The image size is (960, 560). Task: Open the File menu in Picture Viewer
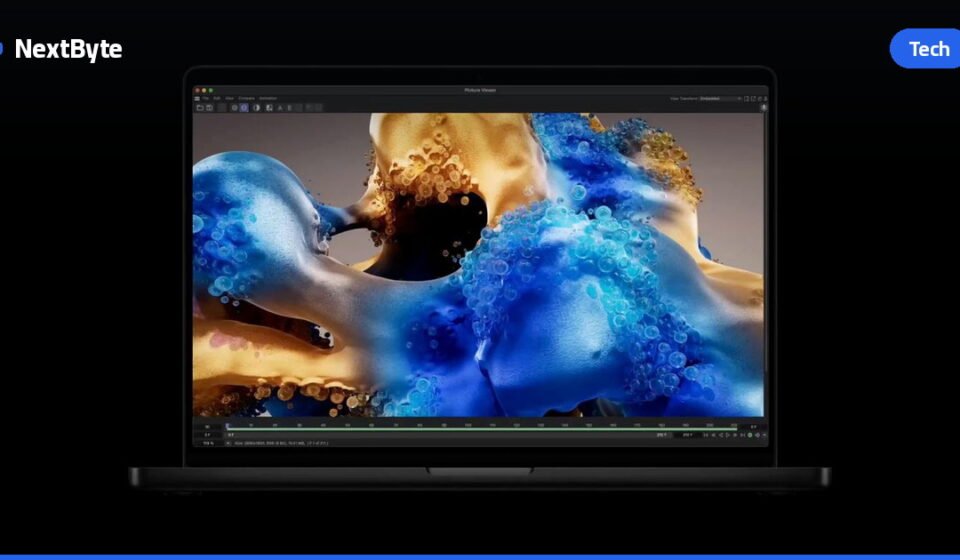pos(205,98)
